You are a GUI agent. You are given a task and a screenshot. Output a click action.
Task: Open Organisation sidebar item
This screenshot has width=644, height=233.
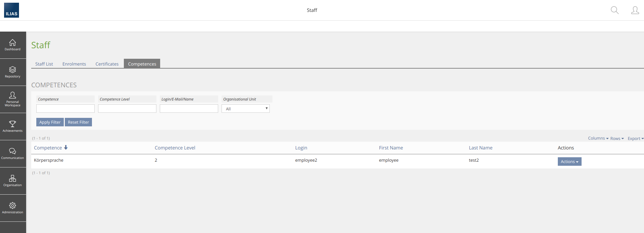point(13,181)
